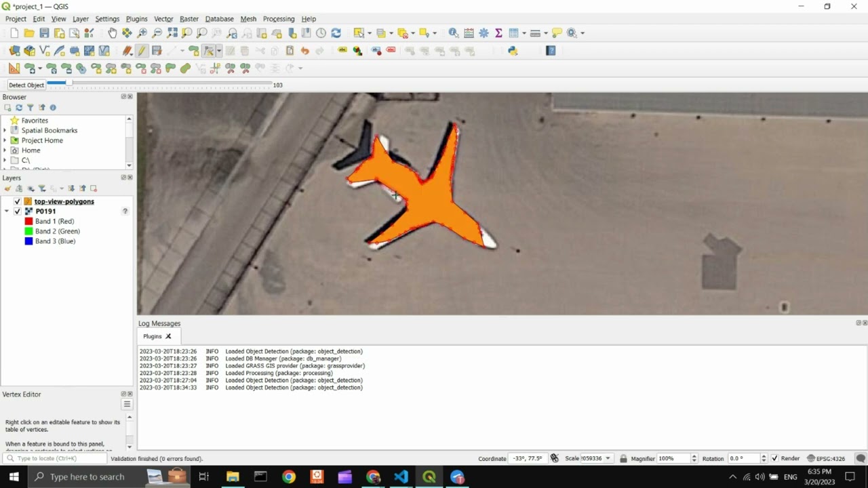Image resolution: width=868 pixels, height=488 pixels.
Task: Select the Identify Features tool
Action: coord(453,33)
